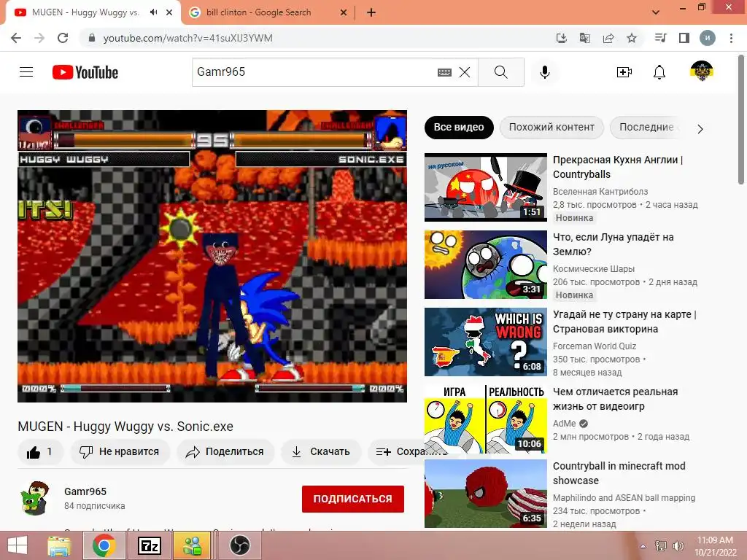Clear the Gamr965 search text
Image resolution: width=747 pixels, height=560 pixels.
(465, 72)
